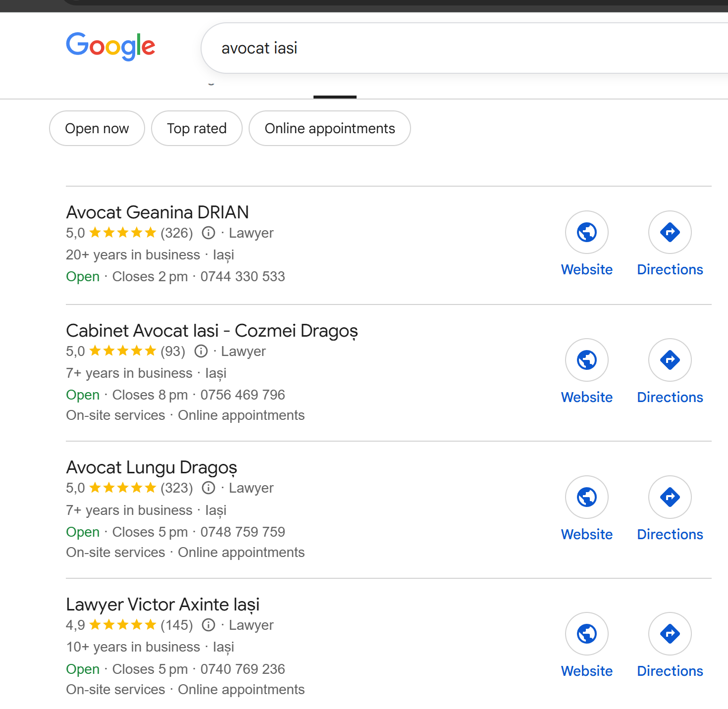Screen dimensions: 728x709
Task: Open website globe icon for Victor Axinte
Action: (x=587, y=634)
